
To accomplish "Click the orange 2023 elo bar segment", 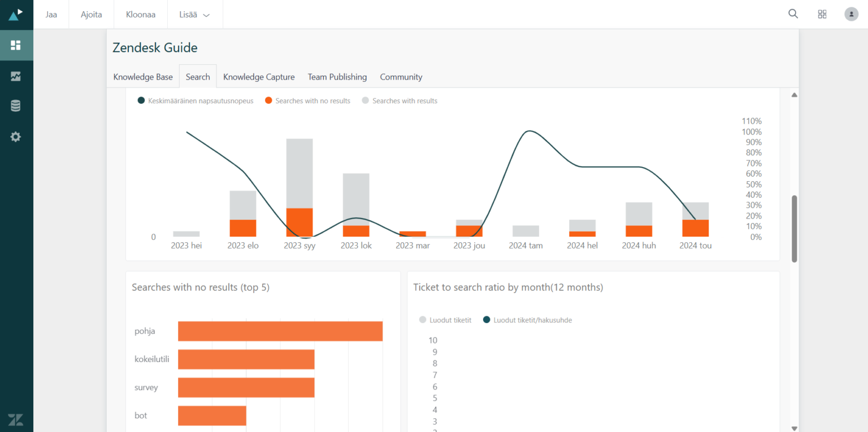I will [243, 228].
